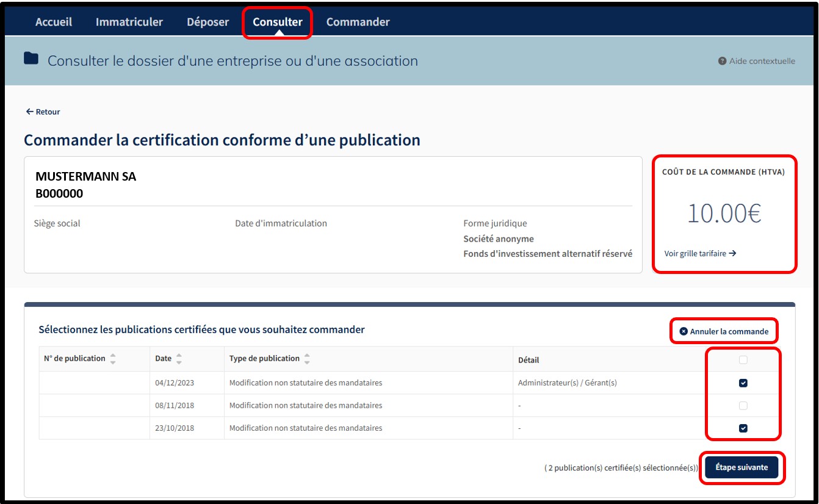Select the Consulter tab
819x504 pixels.
click(x=278, y=22)
